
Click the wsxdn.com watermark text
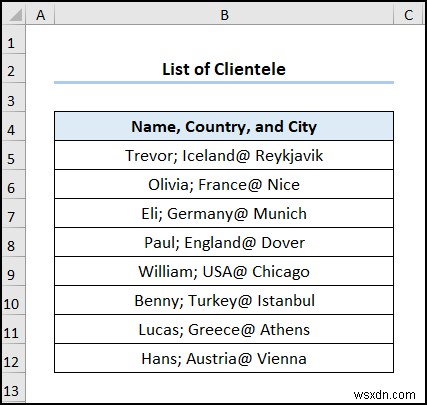385,395
